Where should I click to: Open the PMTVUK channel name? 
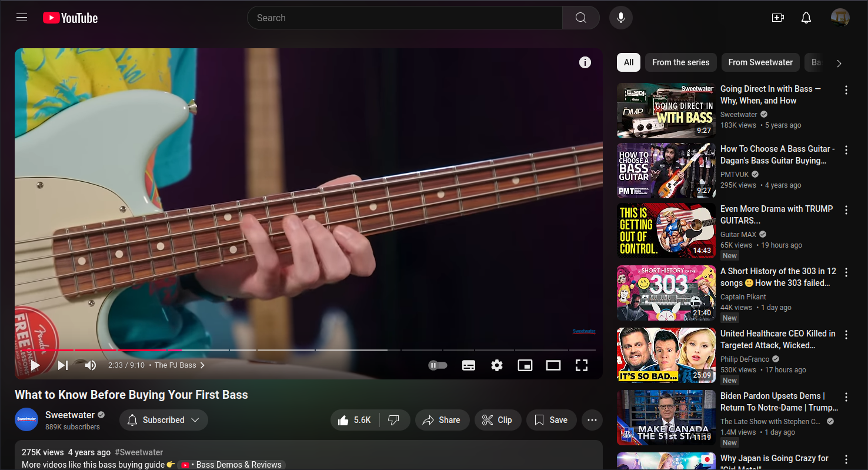(735, 175)
